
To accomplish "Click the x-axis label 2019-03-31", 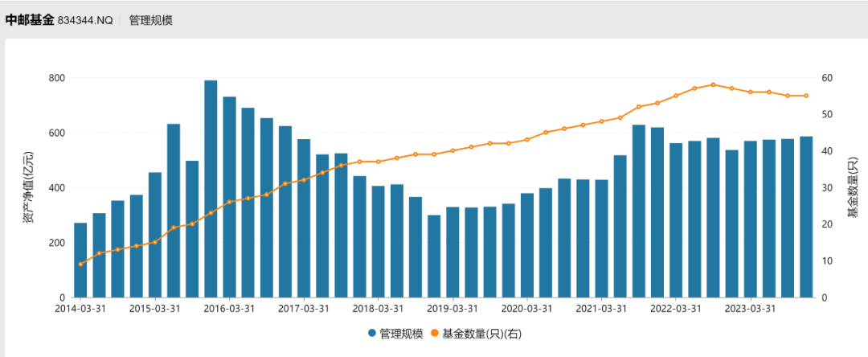I will (x=452, y=308).
